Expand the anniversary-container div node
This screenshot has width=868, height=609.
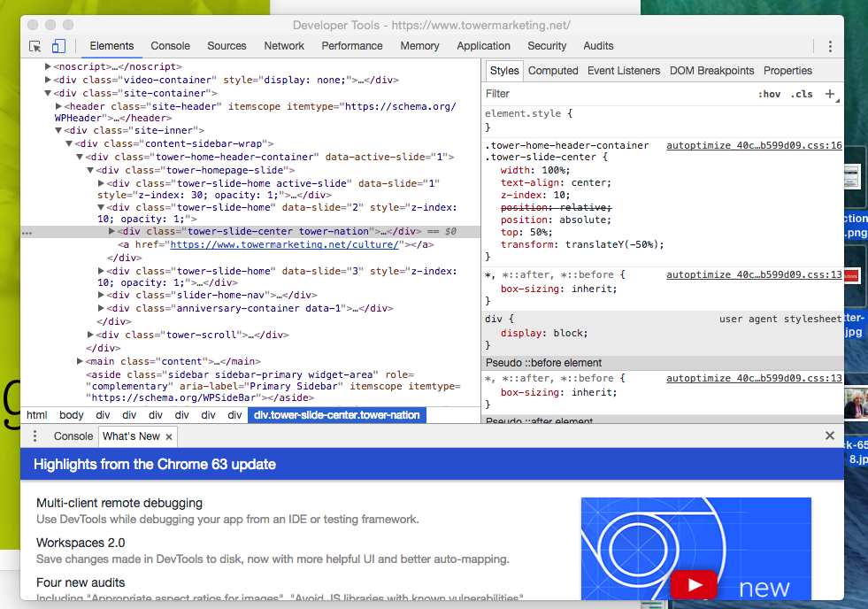[101, 308]
